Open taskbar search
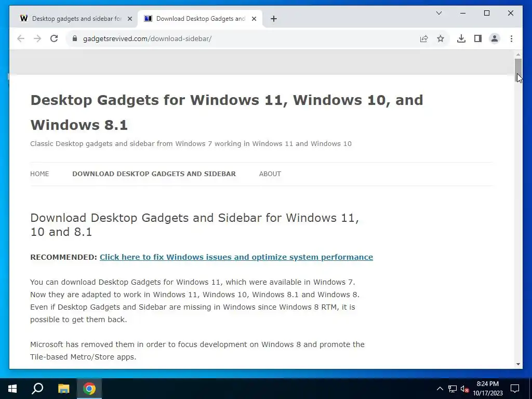 (x=37, y=389)
